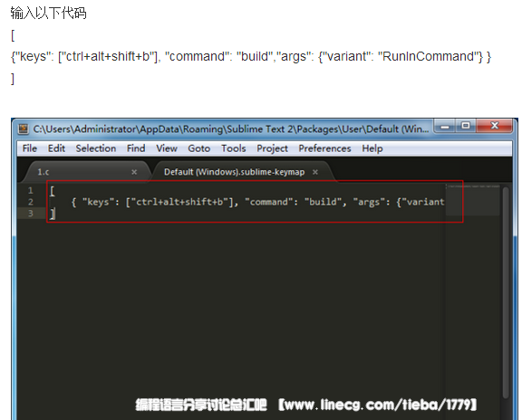Open the Goto menu

coord(199,148)
